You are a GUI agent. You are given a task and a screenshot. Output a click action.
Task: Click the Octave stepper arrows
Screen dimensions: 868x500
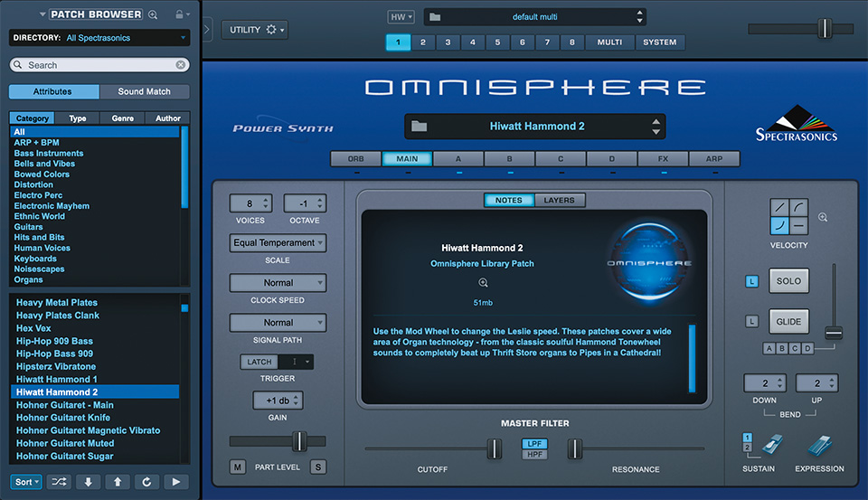point(319,203)
